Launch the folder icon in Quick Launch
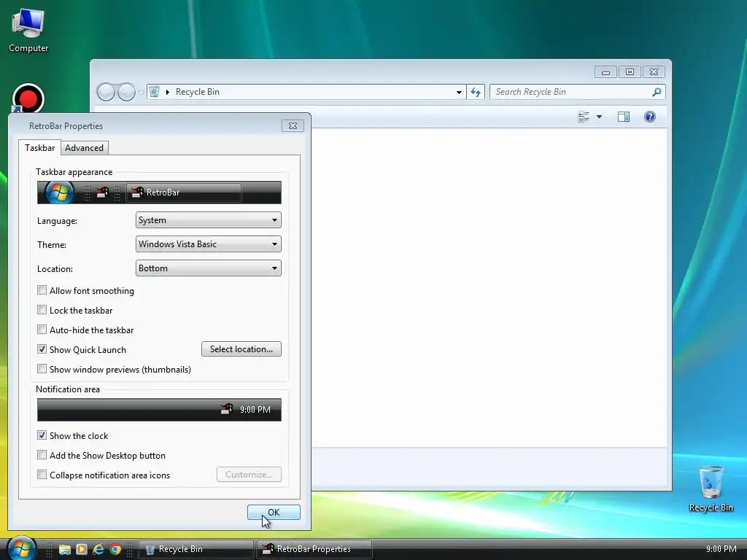The height and width of the screenshot is (560, 747). coord(65,549)
